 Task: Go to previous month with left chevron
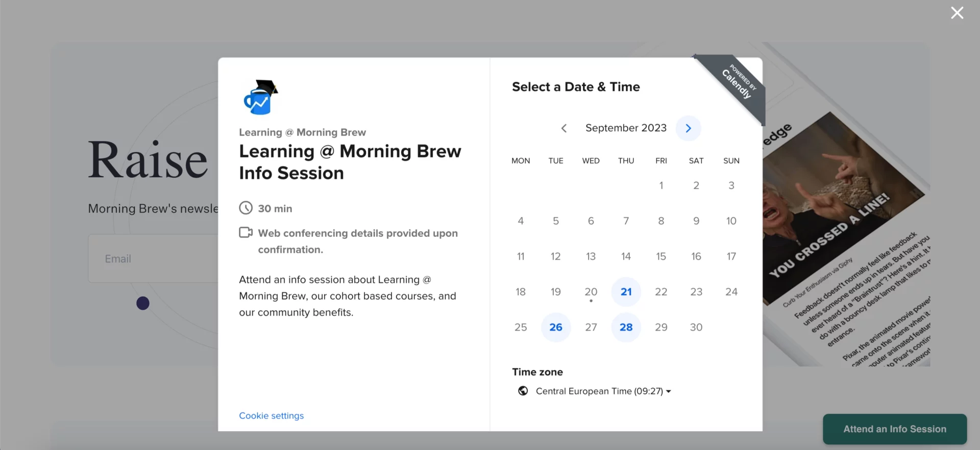pyautogui.click(x=564, y=128)
